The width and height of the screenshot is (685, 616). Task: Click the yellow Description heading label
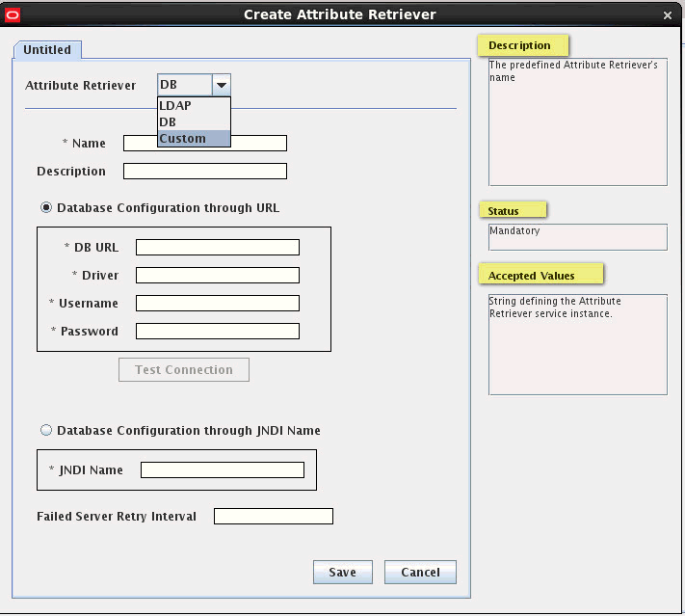(523, 45)
